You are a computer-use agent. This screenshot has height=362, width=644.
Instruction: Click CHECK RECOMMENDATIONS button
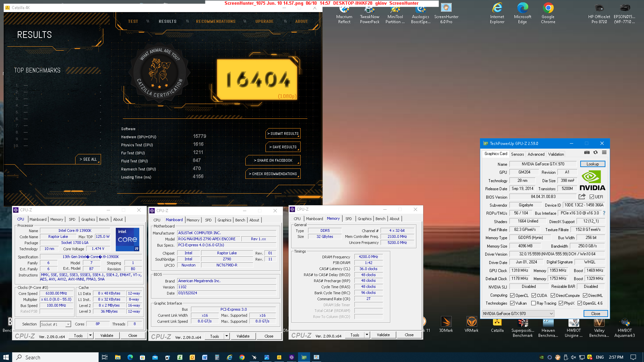click(x=273, y=174)
